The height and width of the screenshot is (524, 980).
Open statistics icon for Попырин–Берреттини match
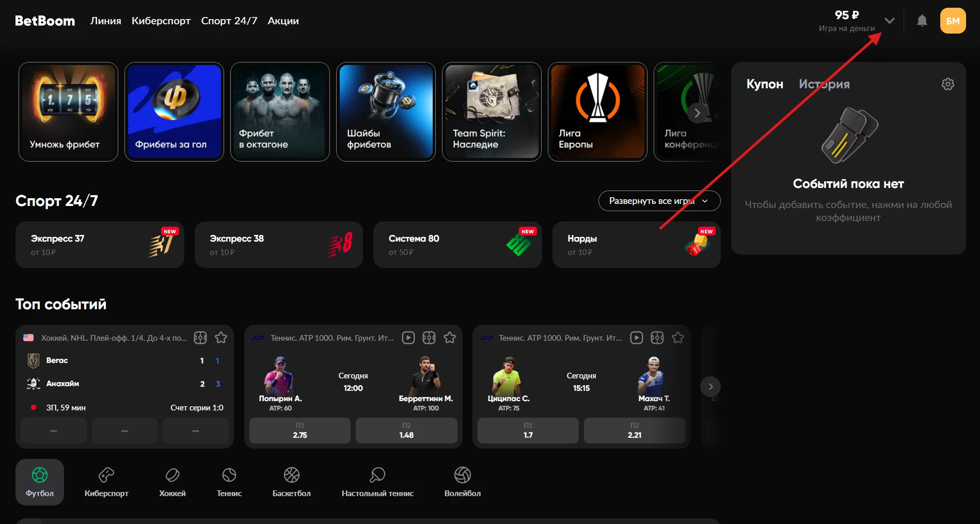(429, 338)
